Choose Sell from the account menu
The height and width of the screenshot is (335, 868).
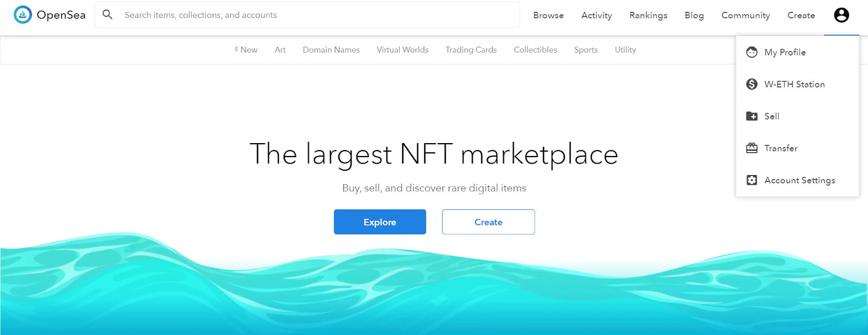coord(797,116)
